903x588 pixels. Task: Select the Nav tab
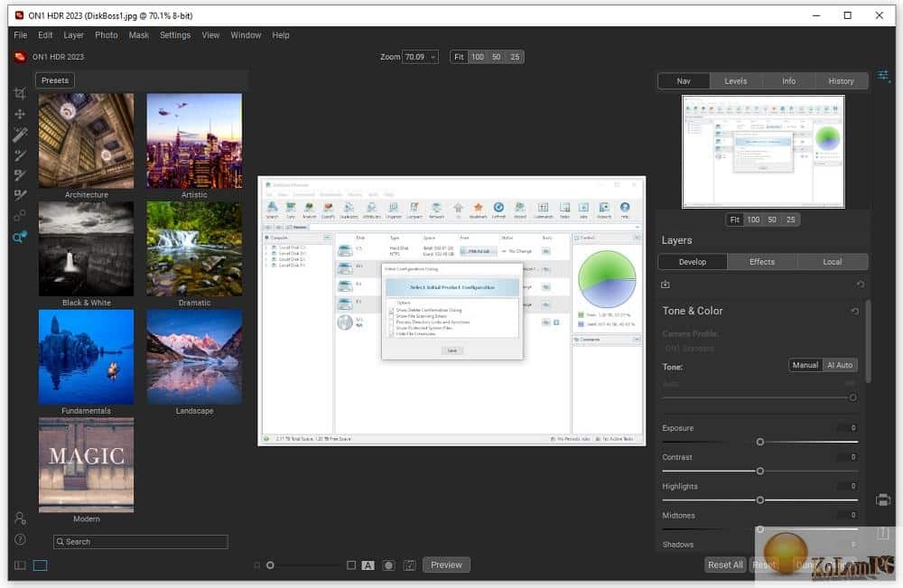(x=684, y=81)
